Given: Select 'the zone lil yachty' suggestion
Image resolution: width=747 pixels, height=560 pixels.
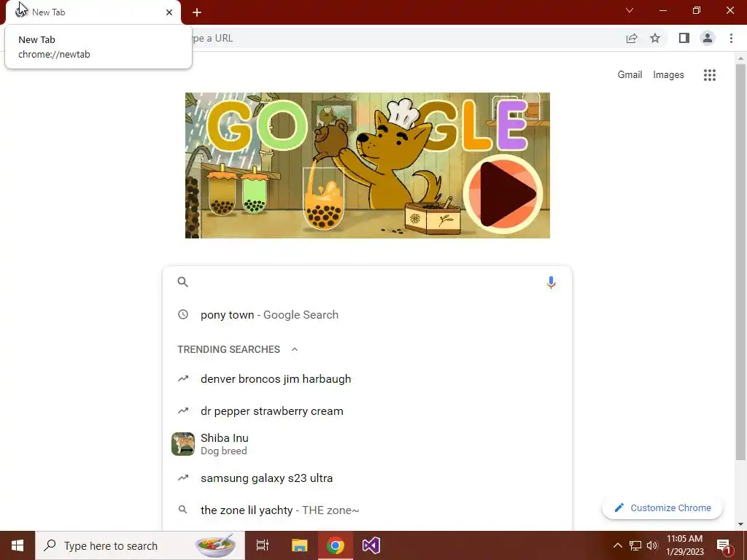Looking at the screenshot, I should [x=367, y=510].
